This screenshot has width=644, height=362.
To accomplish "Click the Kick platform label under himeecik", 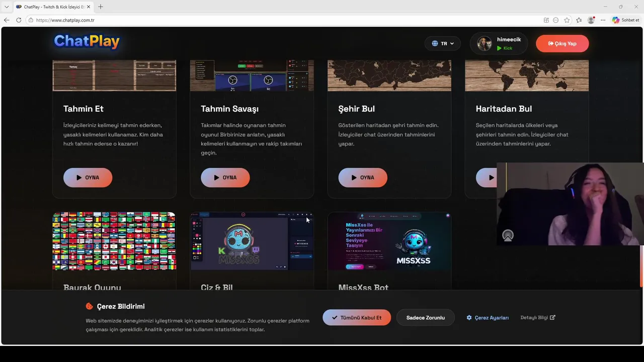I will pyautogui.click(x=505, y=48).
